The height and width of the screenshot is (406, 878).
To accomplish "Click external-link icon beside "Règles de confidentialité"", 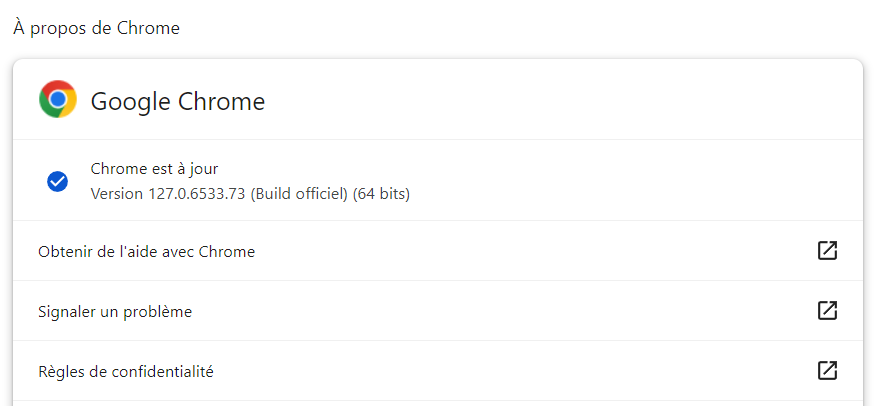I will click(x=827, y=371).
